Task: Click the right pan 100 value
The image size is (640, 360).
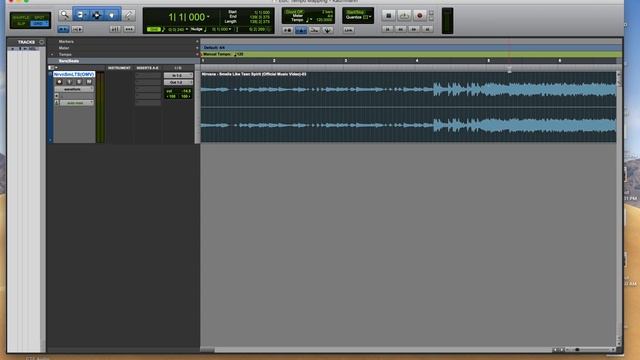Action: tap(186, 97)
